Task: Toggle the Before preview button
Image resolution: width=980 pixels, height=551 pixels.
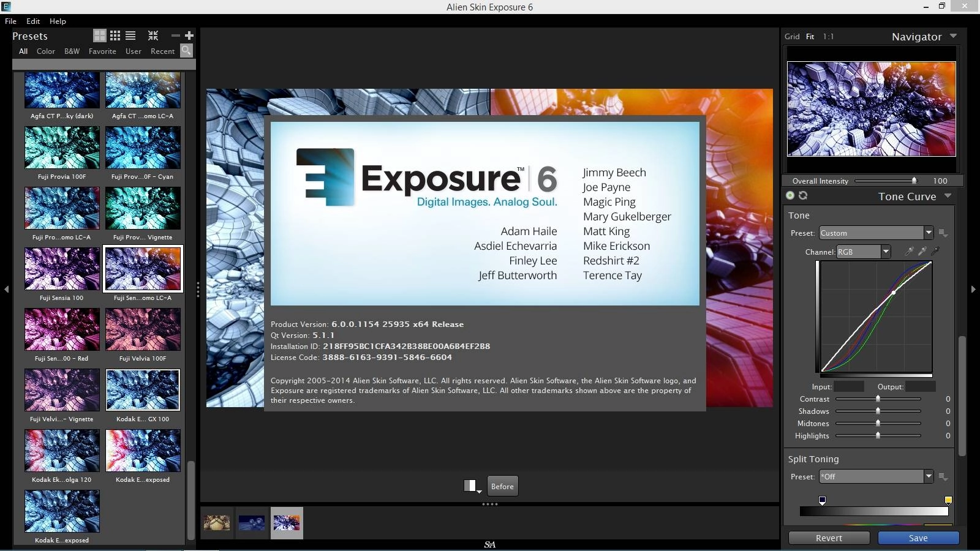Action: tap(502, 486)
